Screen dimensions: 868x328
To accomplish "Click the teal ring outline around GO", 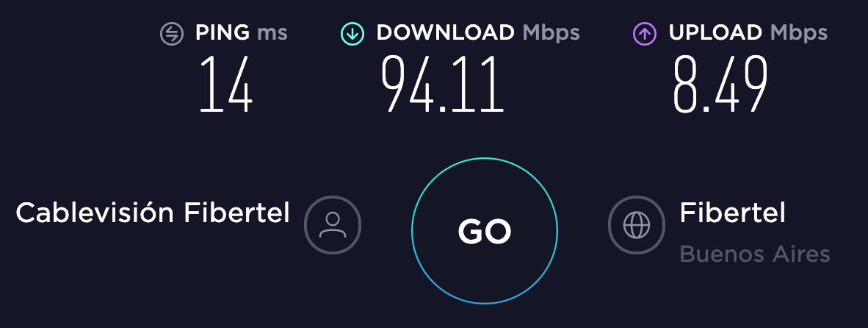I will tap(485, 158).
